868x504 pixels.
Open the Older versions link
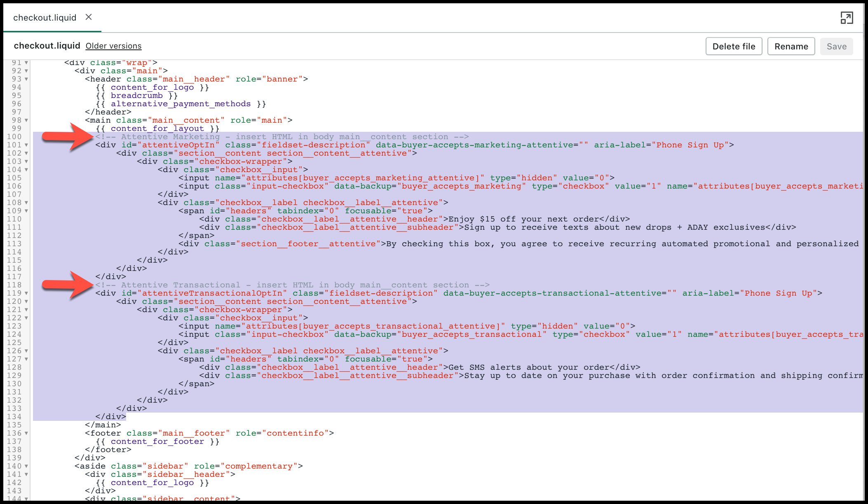click(x=113, y=46)
